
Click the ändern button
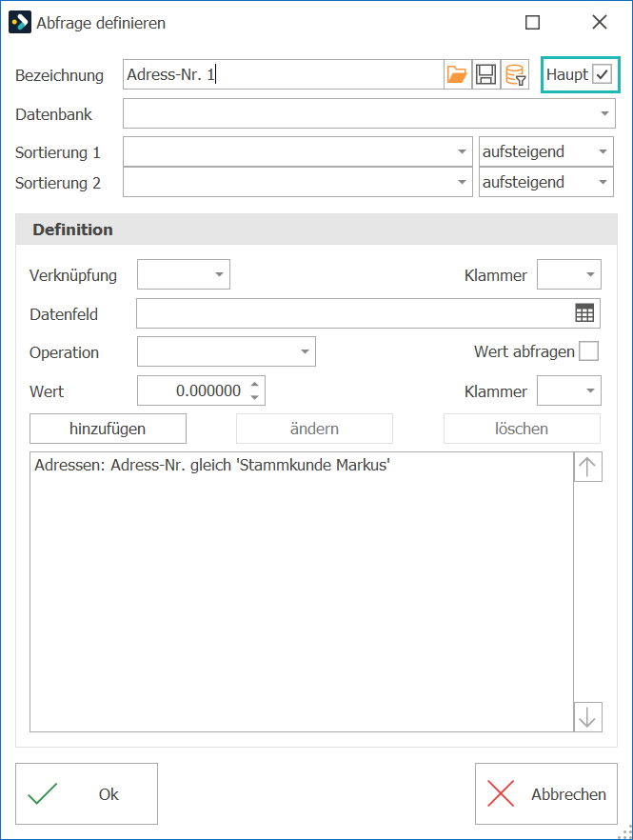(314, 429)
